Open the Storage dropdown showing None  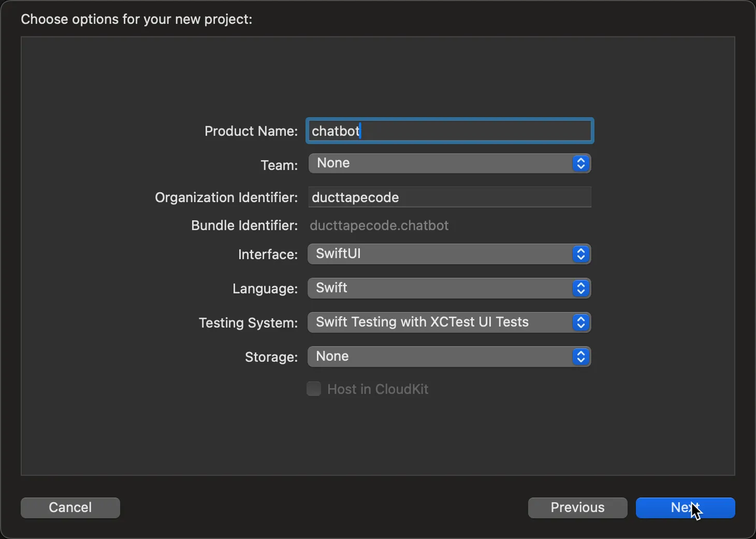coord(440,357)
